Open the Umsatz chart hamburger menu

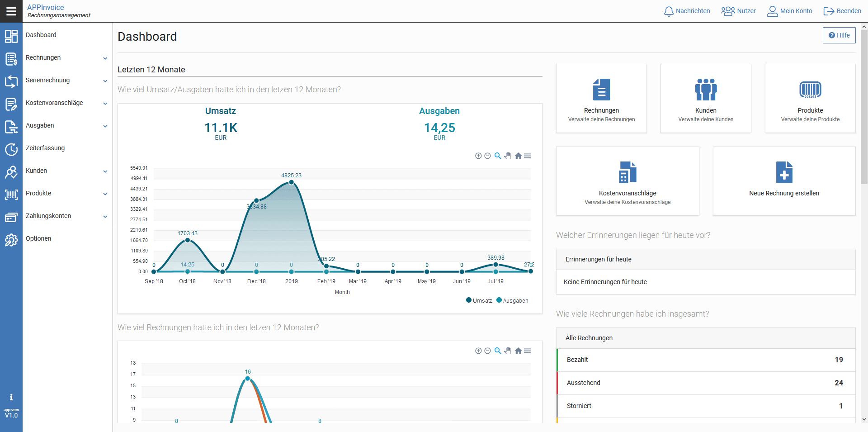[x=527, y=156]
